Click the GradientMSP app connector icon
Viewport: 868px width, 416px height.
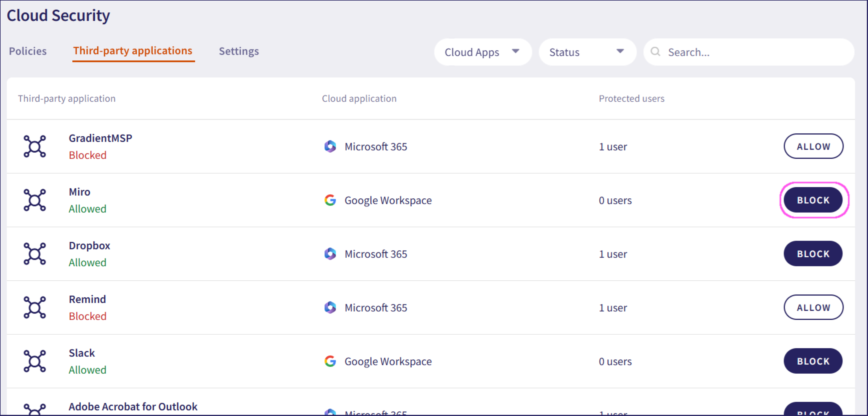pyautogui.click(x=34, y=146)
